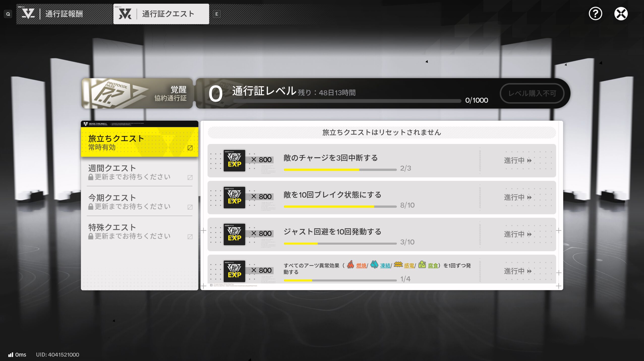Open locked 今期クエスト category
Image resolution: width=644 pixels, height=361 pixels.
[139, 202]
